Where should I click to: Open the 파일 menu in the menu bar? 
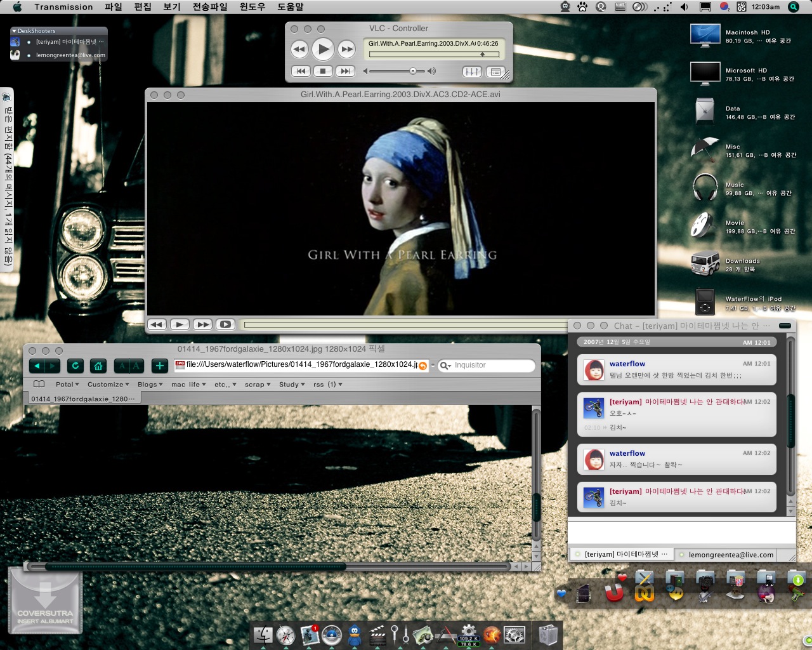(114, 7)
